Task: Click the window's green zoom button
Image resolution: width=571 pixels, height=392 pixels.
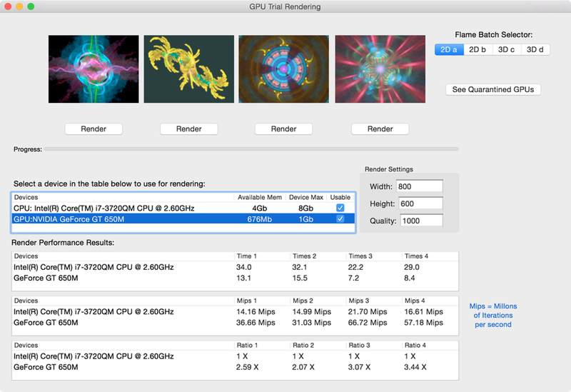Action: (x=31, y=6)
